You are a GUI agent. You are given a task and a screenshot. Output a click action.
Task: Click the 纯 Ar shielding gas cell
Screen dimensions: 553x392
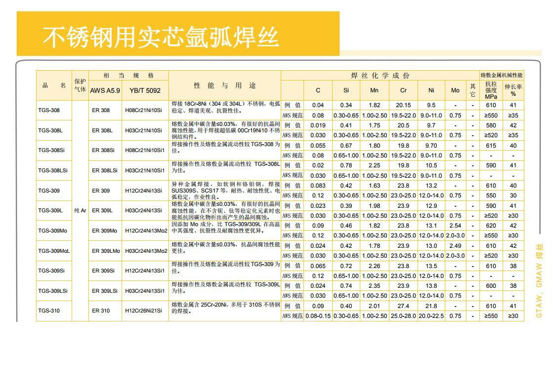(x=80, y=210)
